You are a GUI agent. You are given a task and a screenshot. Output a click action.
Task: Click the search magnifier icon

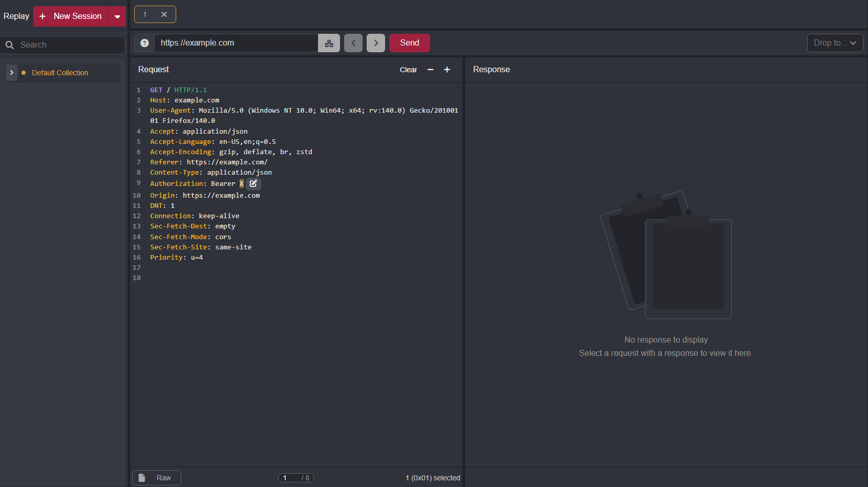(x=10, y=45)
